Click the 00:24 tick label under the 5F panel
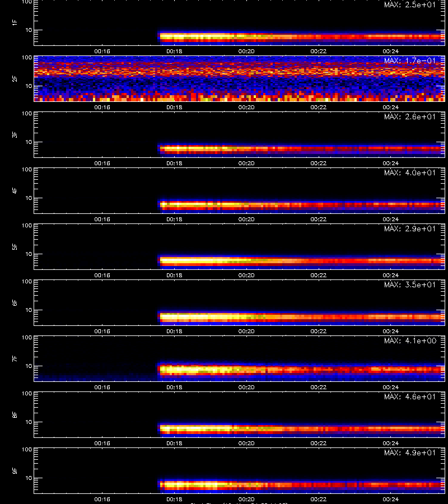Image resolution: width=448 pixels, height=504 pixels. click(x=390, y=275)
